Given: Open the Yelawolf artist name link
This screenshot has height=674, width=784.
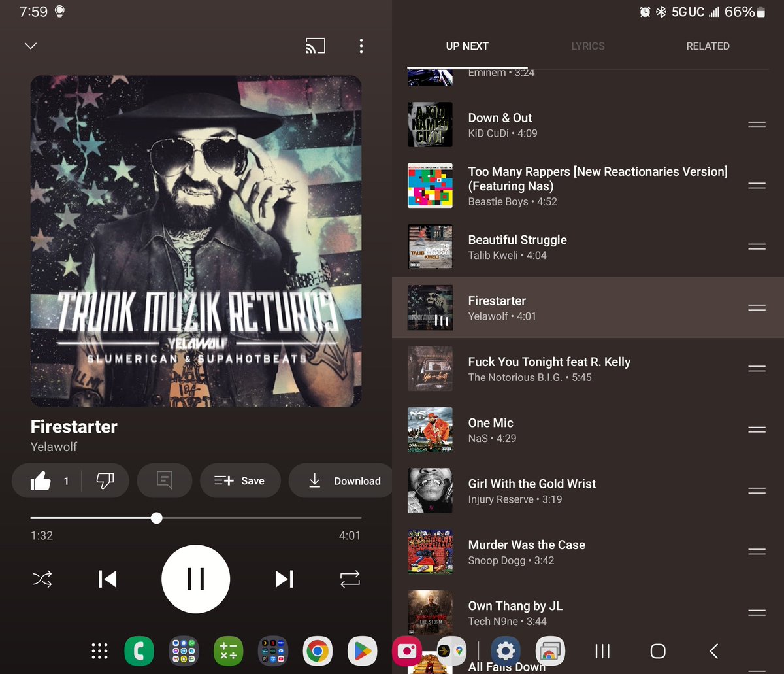Looking at the screenshot, I should [54, 447].
